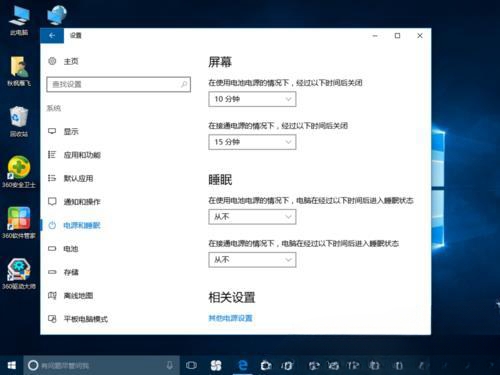Click the Cortana microphone icon
The image size is (500, 375).
coord(170,365)
